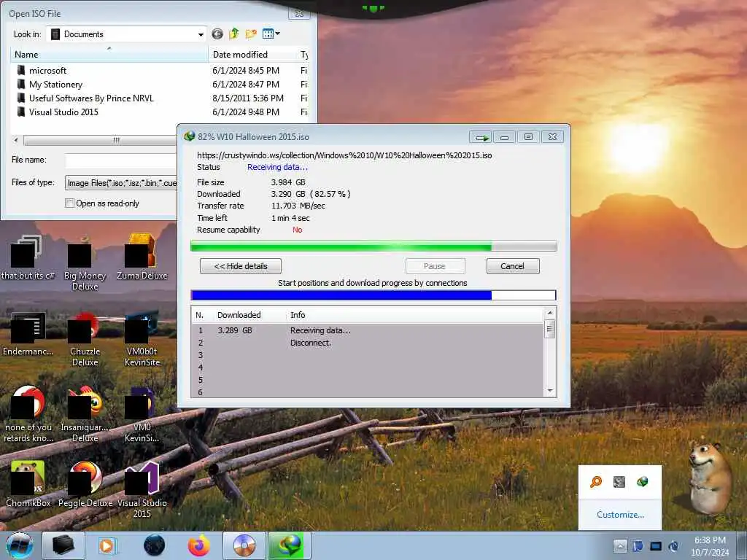Image resolution: width=747 pixels, height=560 pixels.
Task: Click the dark globe browser taskbar icon
Action: 154,545
